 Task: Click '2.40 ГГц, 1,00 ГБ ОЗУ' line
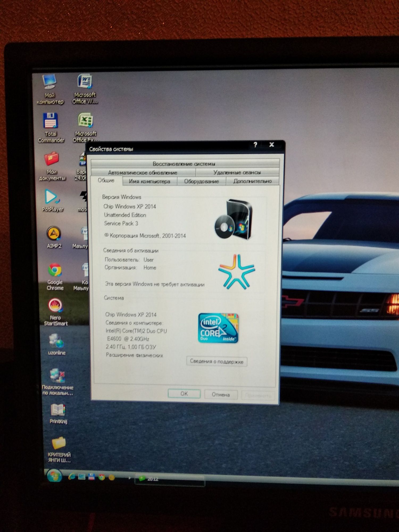coord(131,347)
